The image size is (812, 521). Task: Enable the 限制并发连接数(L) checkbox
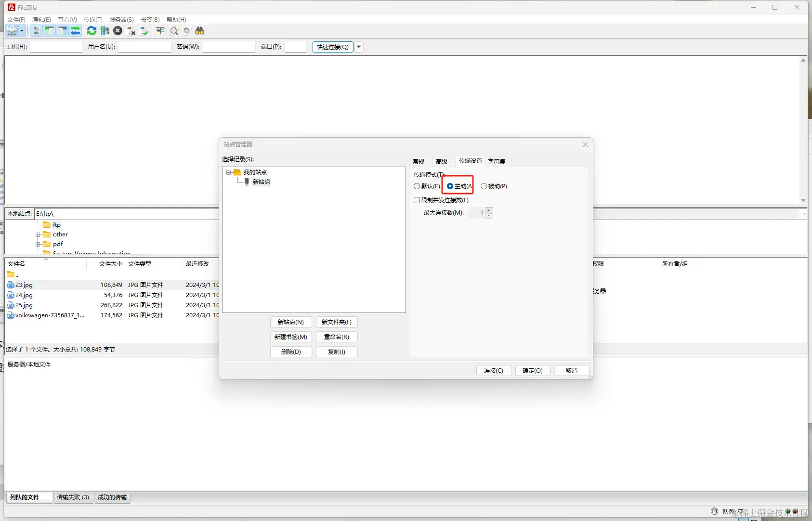point(417,200)
